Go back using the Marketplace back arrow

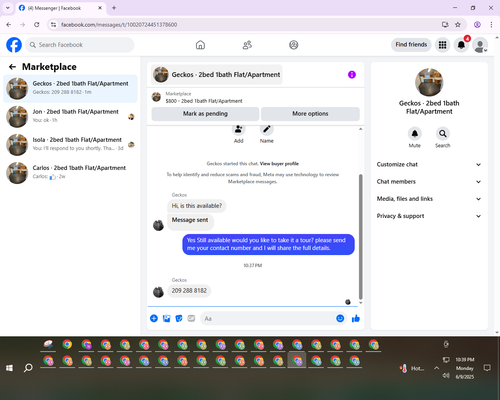click(12, 67)
